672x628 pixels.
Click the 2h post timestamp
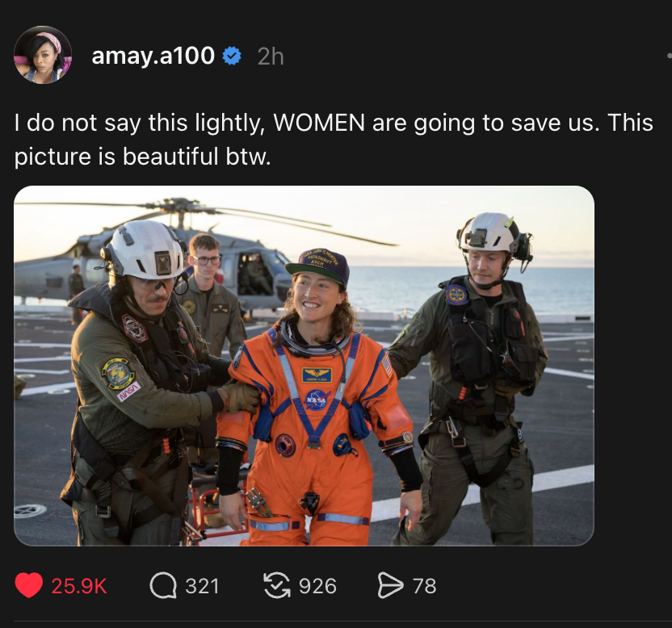pyautogui.click(x=271, y=57)
